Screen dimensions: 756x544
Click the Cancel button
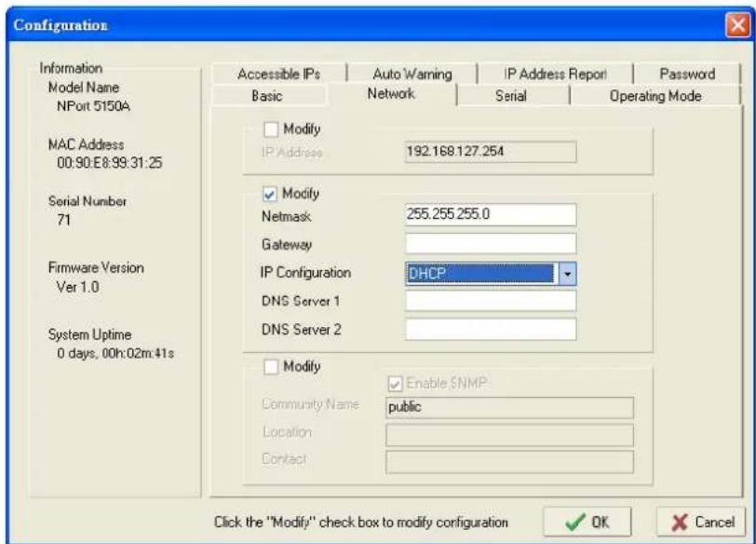[700, 522]
